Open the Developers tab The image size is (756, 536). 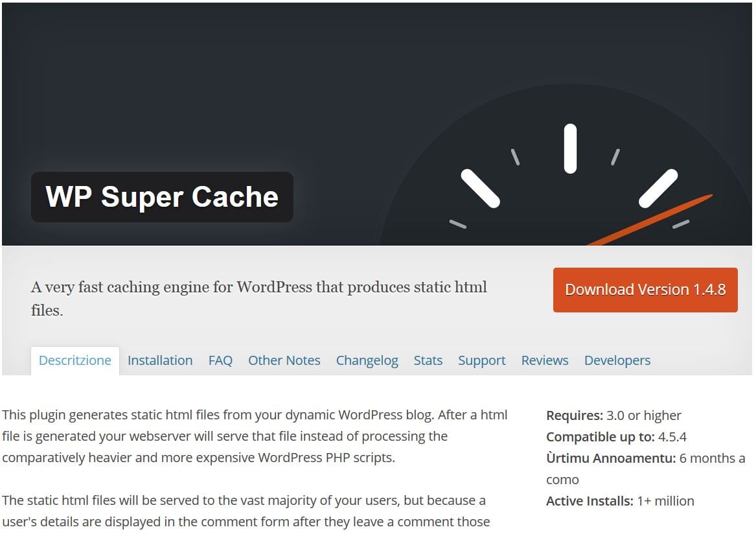pyautogui.click(x=617, y=360)
